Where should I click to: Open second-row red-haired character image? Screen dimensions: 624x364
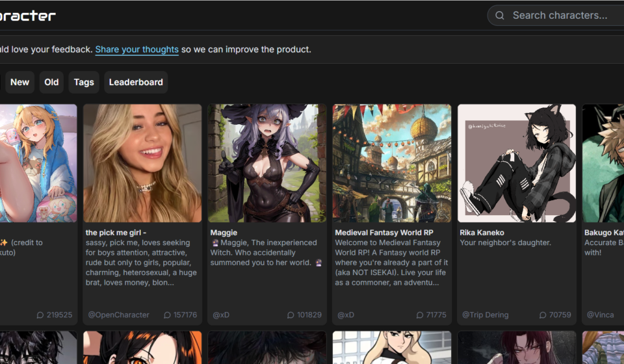point(517,347)
